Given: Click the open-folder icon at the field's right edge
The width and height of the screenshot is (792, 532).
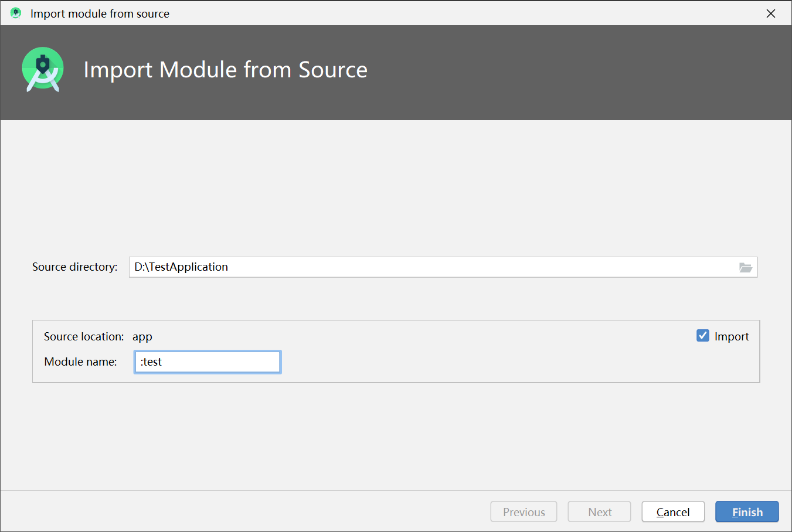Looking at the screenshot, I should (745, 267).
